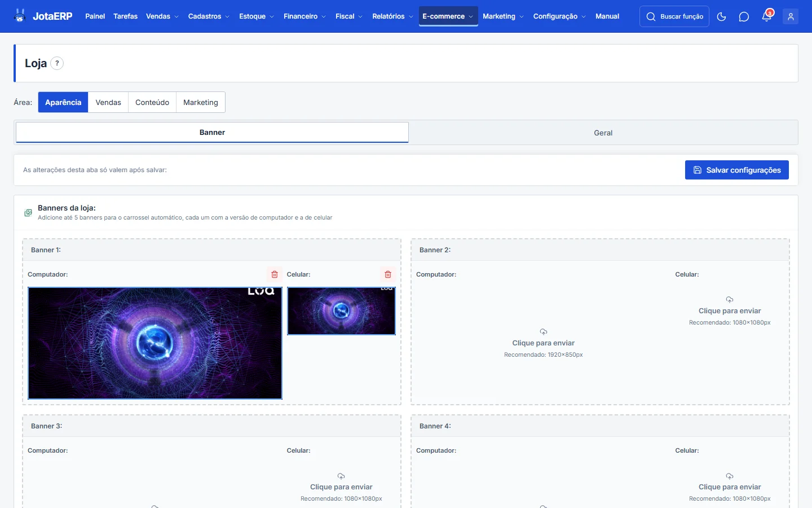Click the help question mark beside Loja
Screen dimensions: 812x508
57,63
